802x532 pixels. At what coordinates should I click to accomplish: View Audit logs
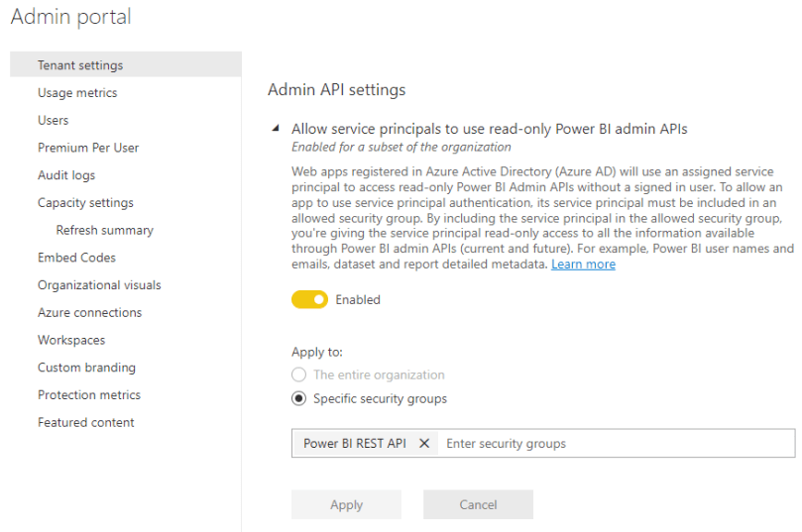tap(66, 175)
